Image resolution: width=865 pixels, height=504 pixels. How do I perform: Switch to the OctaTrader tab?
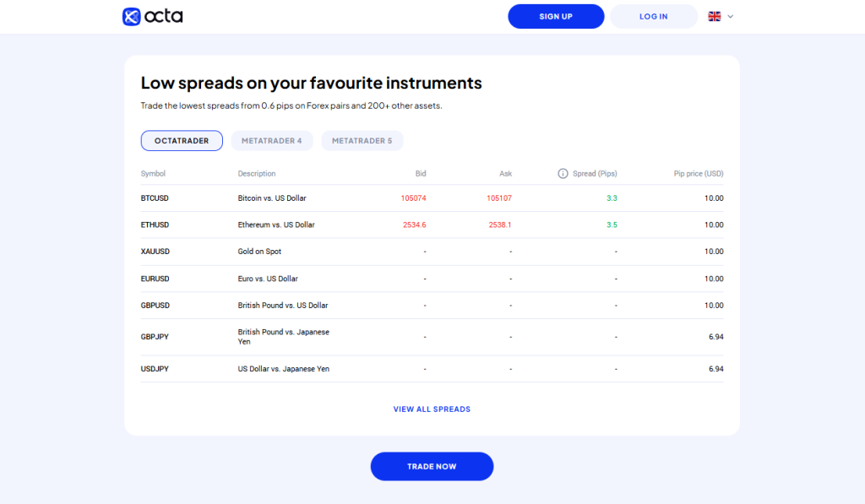182,141
